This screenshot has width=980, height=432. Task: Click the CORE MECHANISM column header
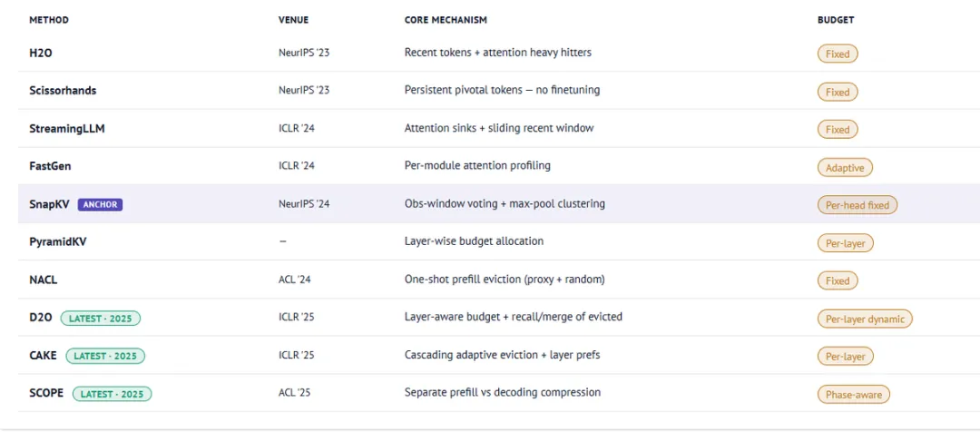point(446,20)
